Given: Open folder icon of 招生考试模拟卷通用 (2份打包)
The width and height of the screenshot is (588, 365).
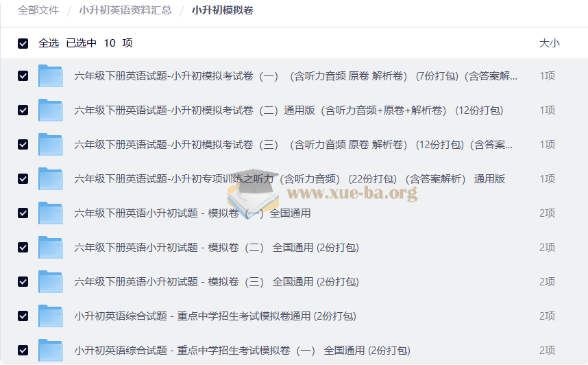Looking at the screenshot, I should coord(50,316).
